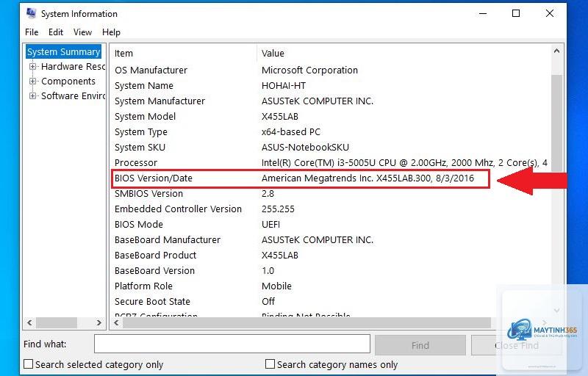This screenshot has height=376, width=588.
Task: Select the Secure Boot State row
Action: (331, 302)
